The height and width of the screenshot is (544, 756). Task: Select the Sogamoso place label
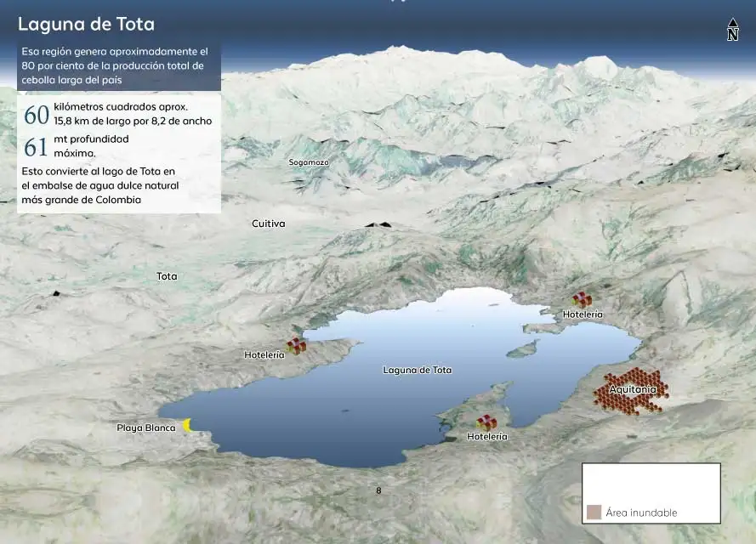point(309,161)
